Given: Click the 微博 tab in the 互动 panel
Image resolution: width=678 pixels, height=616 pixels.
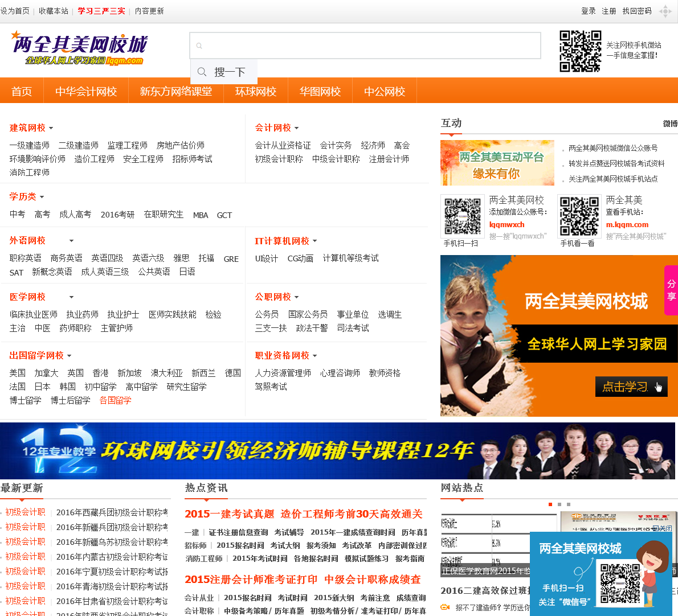Looking at the screenshot, I should [670, 124].
